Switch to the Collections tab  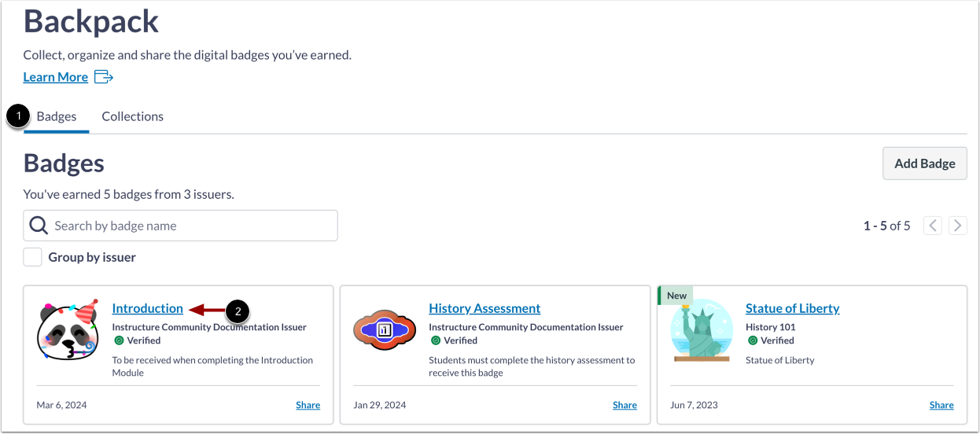[133, 116]
